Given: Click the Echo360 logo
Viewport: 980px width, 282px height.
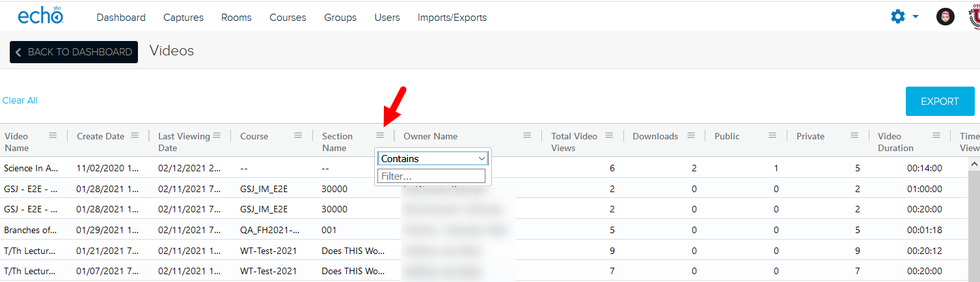Looking at the screenshot, I should (x=40, y=16).
